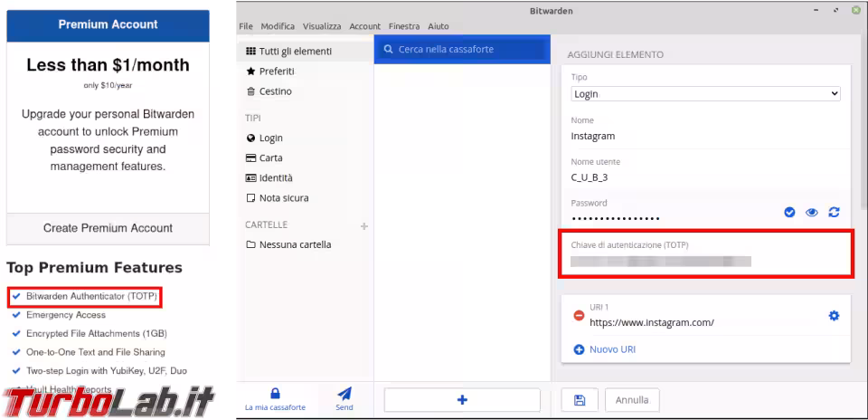The image size is (868, 420).
Task: Click Create Premium Account button
Action: pos(108,228)
